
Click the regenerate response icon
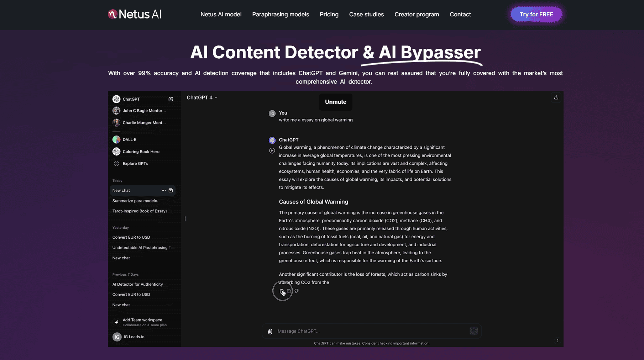click(x=289, y=291)
